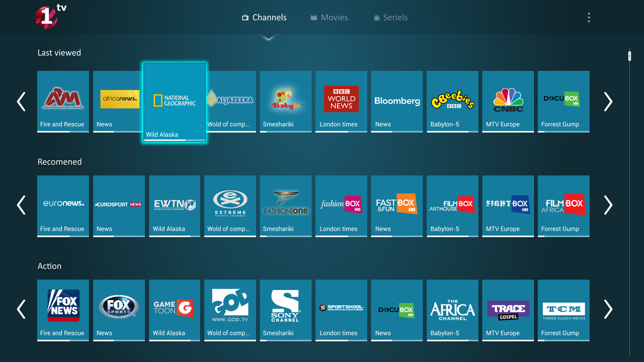Click the Recomened section heading

pyautogui.click(x=60, y=162)
